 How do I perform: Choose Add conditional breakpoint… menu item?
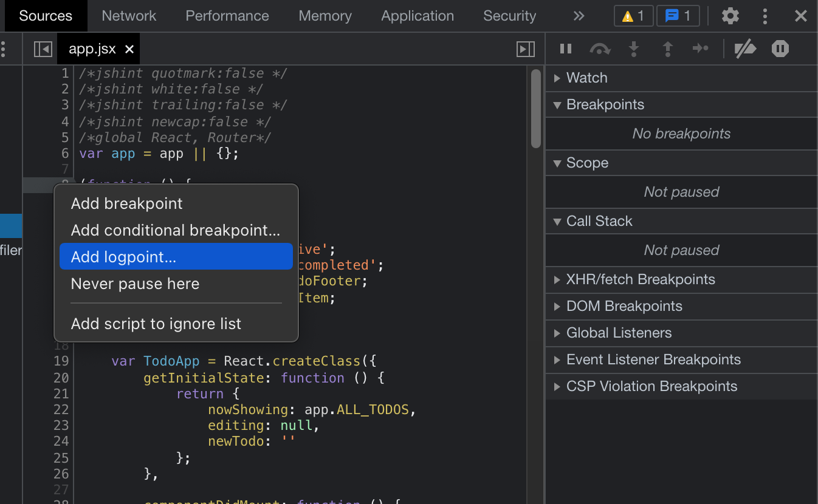coord(176,230)
